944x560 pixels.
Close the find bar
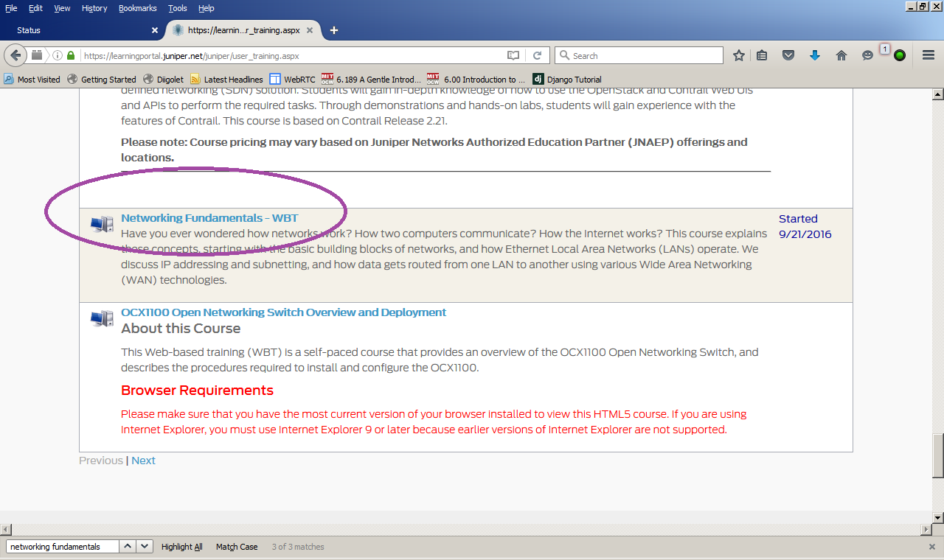931,547
